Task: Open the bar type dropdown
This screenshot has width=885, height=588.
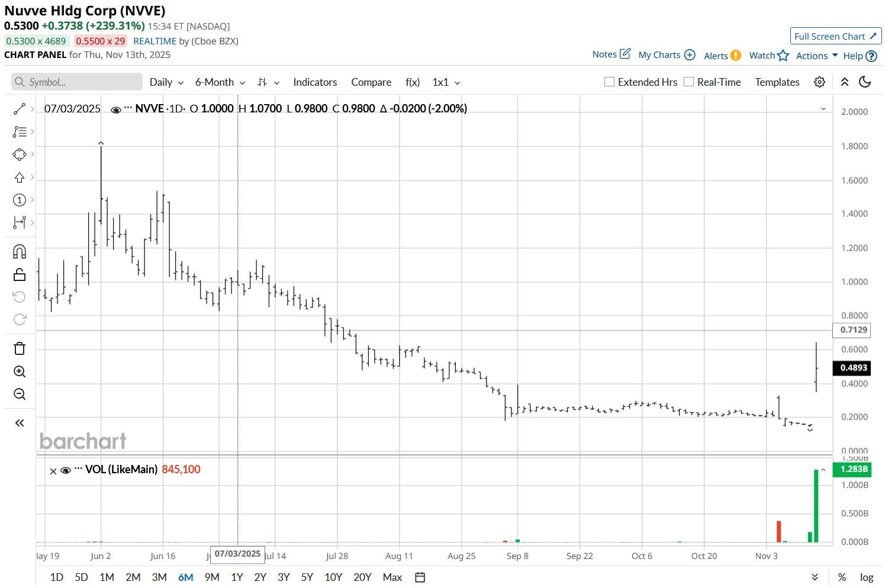Action: (x=269, y=82)
